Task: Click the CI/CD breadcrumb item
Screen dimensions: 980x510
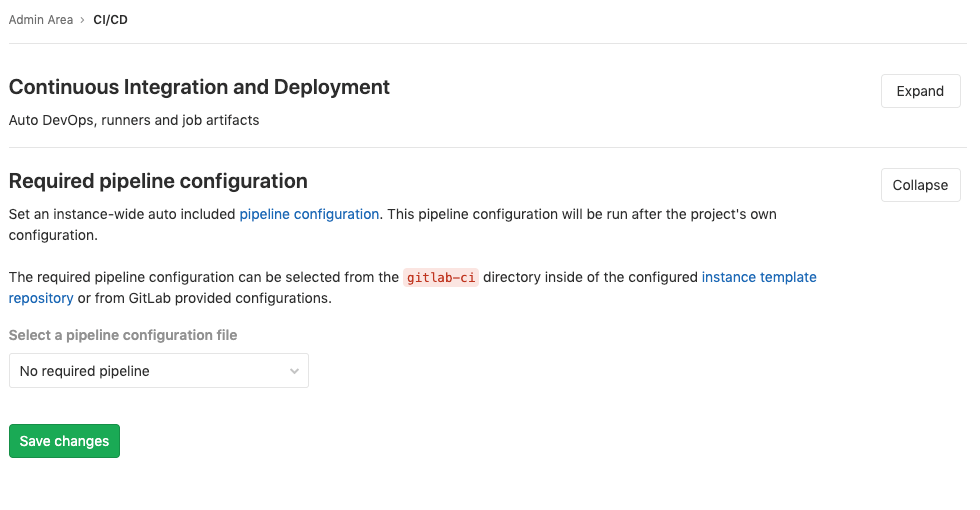Action: click(x=110, y=19)
